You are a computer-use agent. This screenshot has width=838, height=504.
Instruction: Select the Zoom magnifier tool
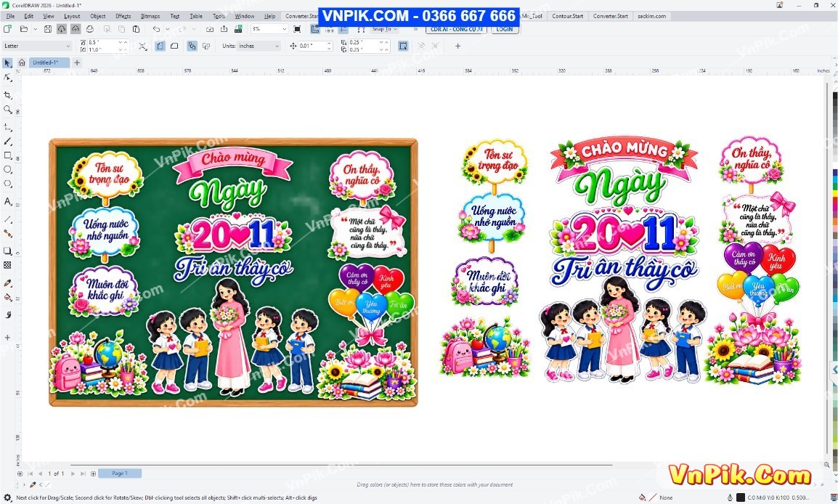(x=7, y=110)
